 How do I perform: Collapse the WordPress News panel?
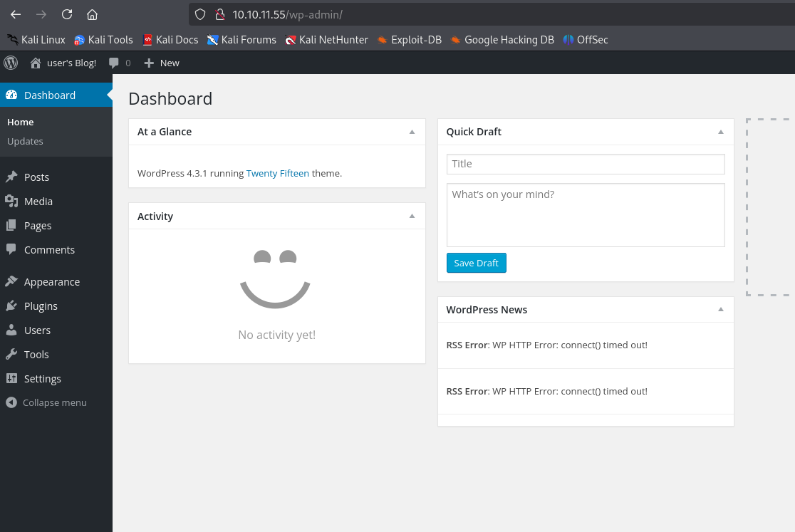point(720,310)
